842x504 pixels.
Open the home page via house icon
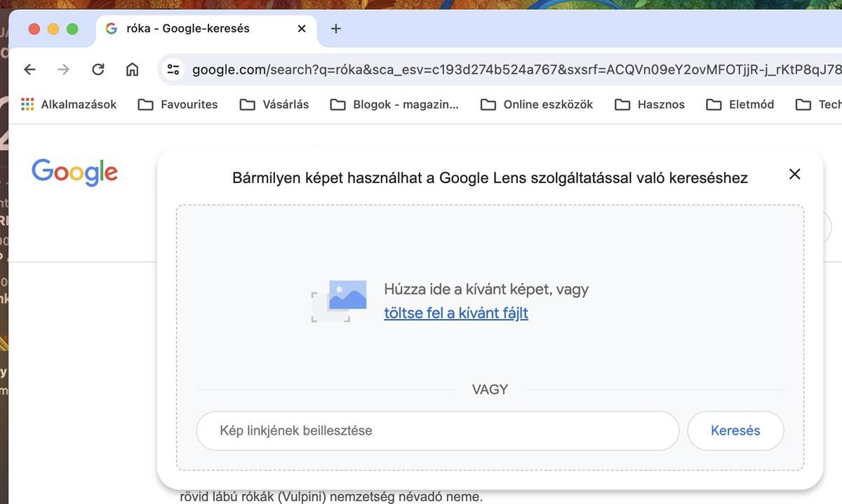pos(132,69)
